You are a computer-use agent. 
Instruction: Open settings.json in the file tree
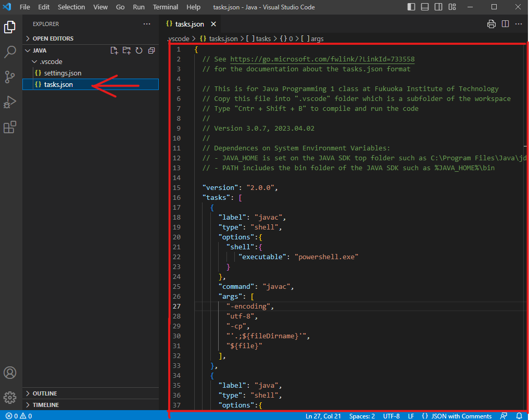coord(62,73)
